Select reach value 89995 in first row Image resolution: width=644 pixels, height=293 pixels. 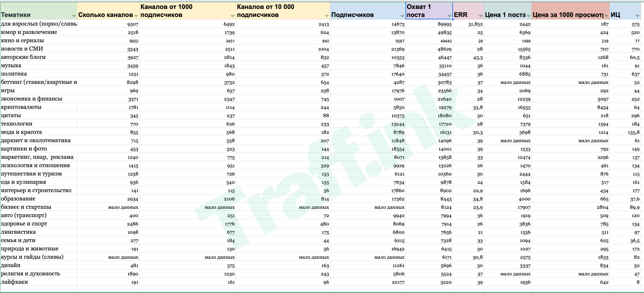(429, 24)
